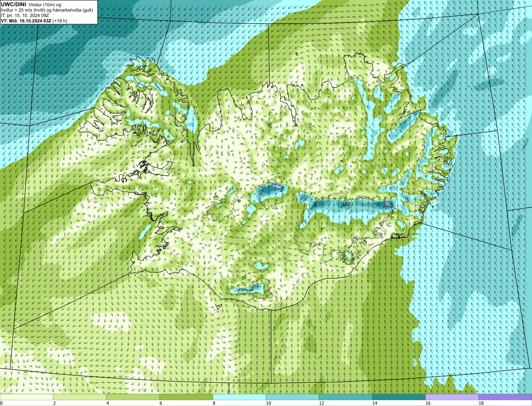Click the legend scale label '14'
Image resolution: width=532 pixels, height=406 pixels.
375,403
